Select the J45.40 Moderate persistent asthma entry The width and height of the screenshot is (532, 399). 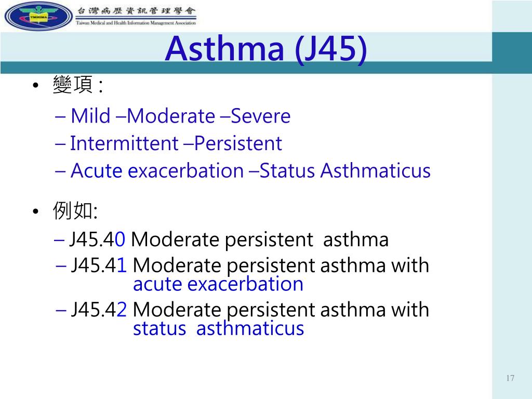point(221,240)
